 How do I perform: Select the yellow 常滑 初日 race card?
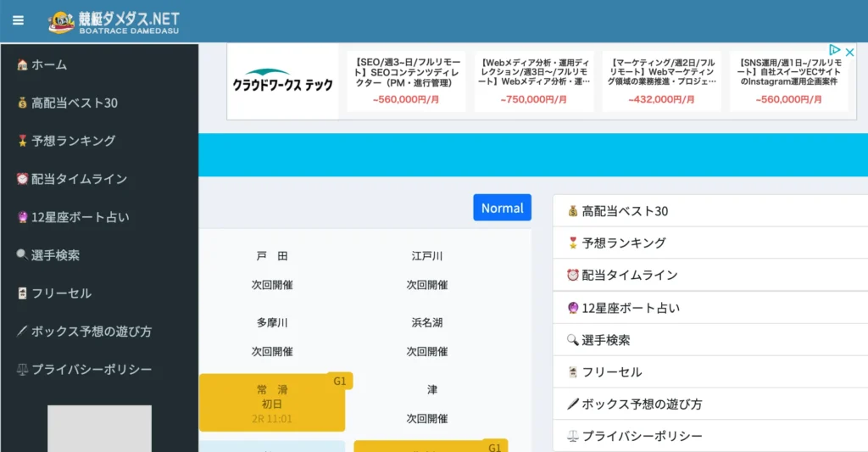(x=272, y=404)
